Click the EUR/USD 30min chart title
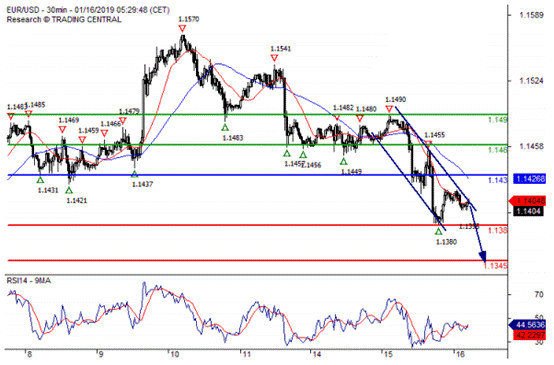 (88, 10)
